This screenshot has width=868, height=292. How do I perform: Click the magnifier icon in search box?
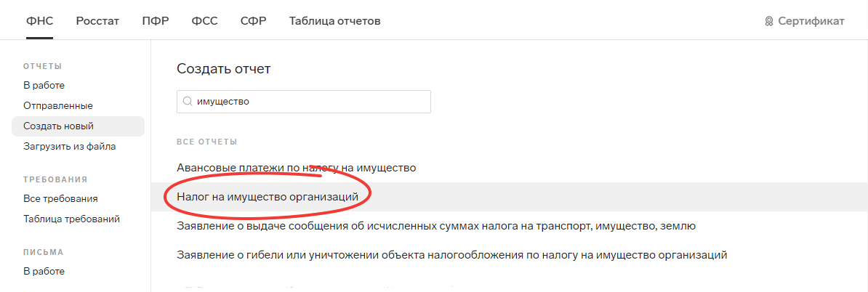pyautogui.click(x=187, y=102)
